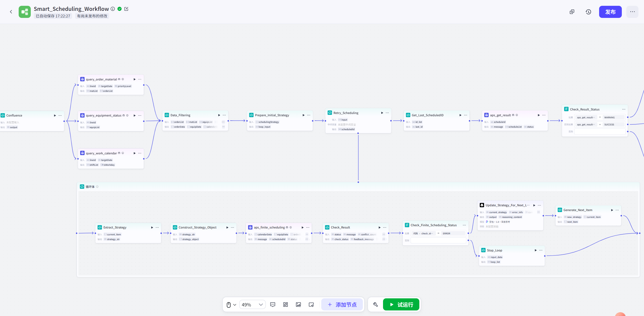
Task: Run the aps_get_result node
Action: click(x=539, y=115)
